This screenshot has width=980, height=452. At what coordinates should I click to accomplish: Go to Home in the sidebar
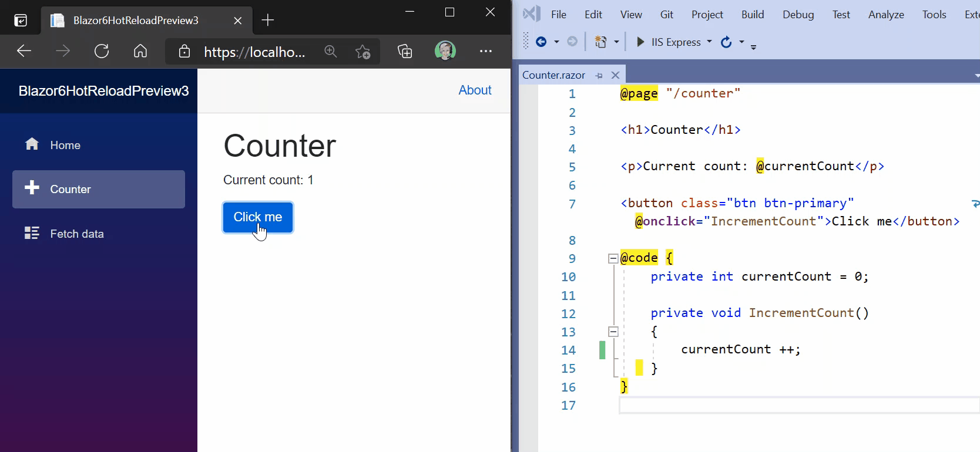99,145
